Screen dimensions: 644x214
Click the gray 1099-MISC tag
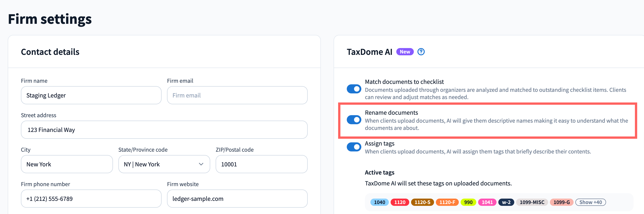point(532,202)
